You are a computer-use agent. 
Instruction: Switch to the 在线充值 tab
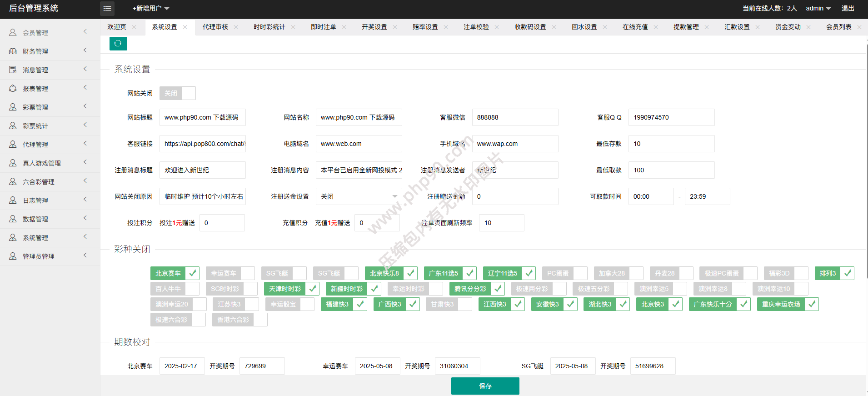pyautogui.click(x=635, y=27)
